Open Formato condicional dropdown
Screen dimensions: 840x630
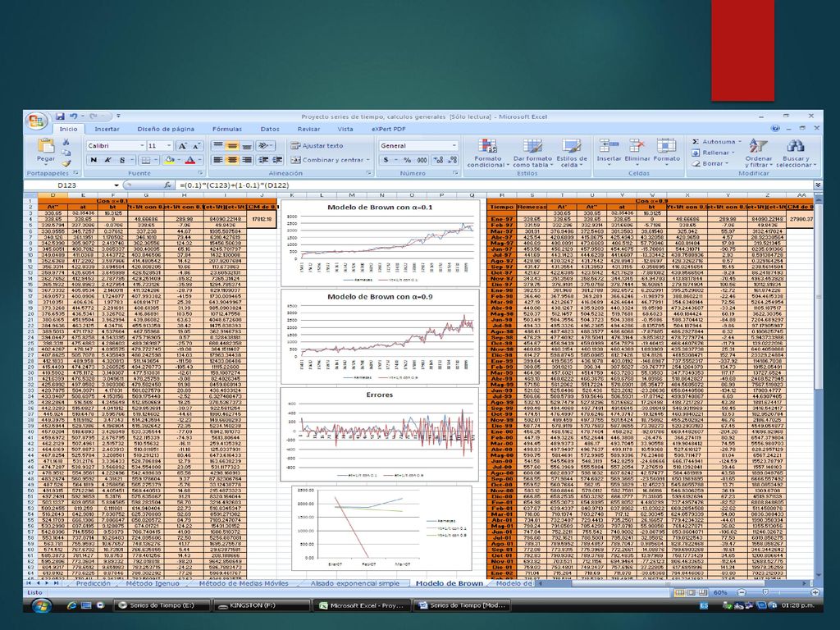tap(487, 153)
